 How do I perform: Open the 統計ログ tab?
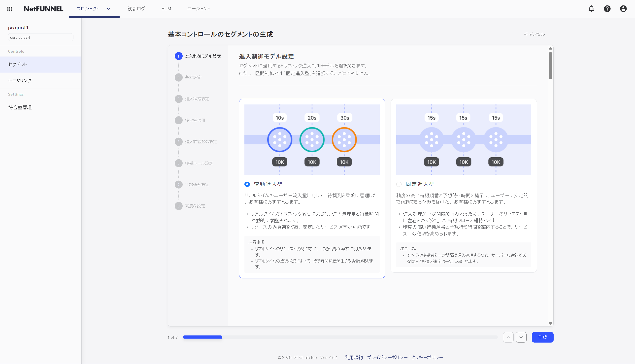click(136, 9)
